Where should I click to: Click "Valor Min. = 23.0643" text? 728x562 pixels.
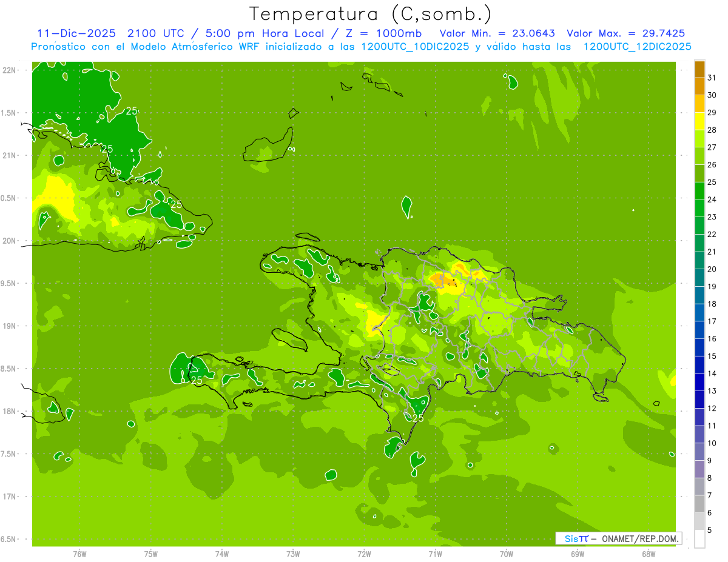(x=497, y=33)
